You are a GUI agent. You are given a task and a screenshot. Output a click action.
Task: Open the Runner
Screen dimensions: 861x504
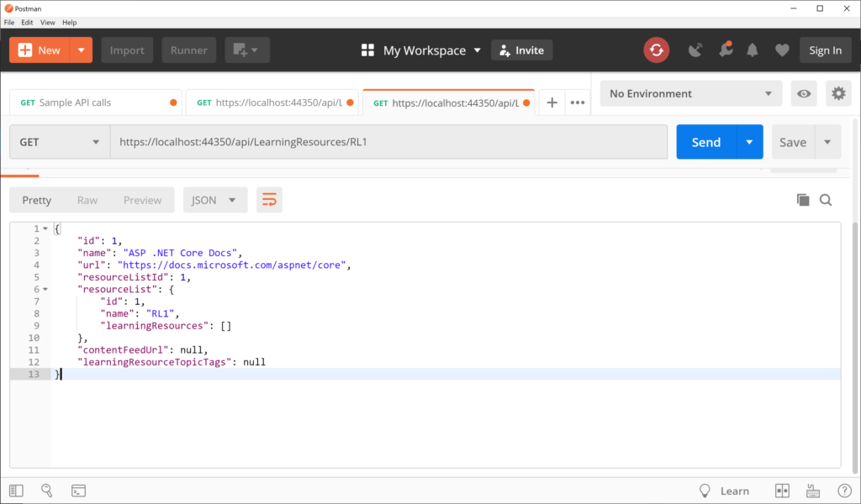point(189,50)
